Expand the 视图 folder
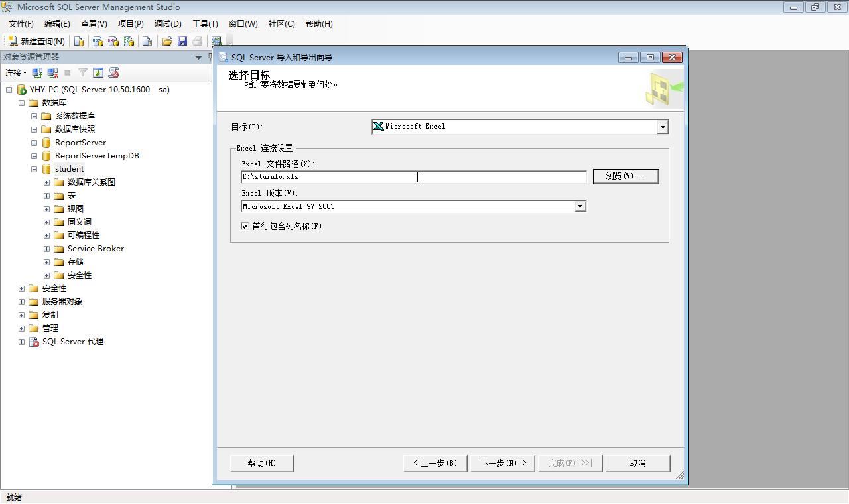This screenshot has height=504, width=849. click(x=46, y=209)
